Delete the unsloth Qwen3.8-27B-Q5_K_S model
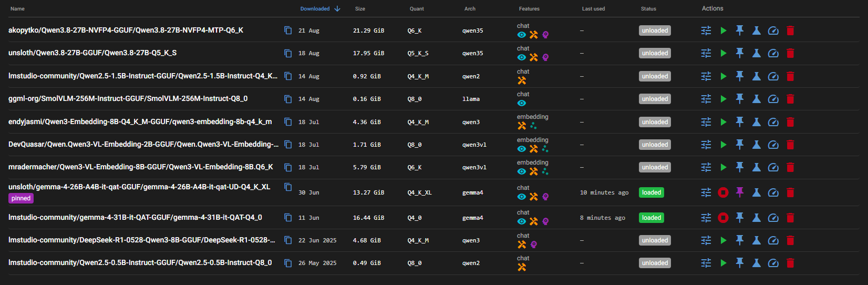Screen dimensions: 868x285 coord(790,53)
